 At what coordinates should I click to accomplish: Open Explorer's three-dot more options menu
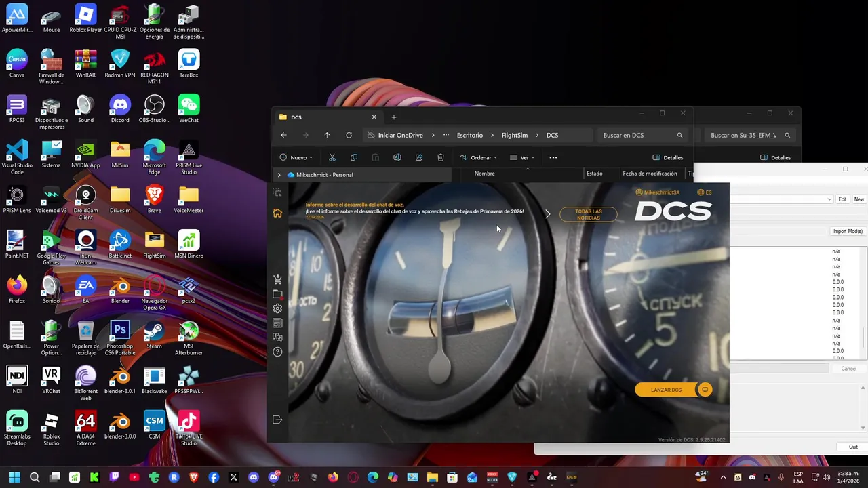553,157
